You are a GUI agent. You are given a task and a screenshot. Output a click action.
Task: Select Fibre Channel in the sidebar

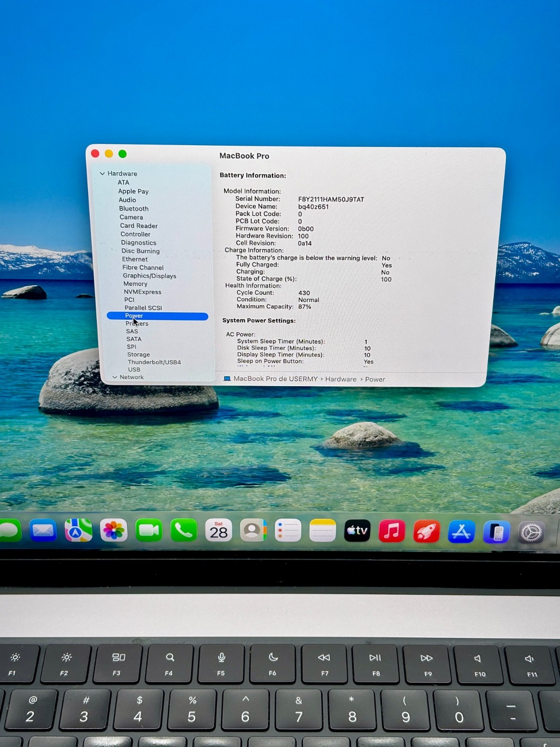pos(143,268)
